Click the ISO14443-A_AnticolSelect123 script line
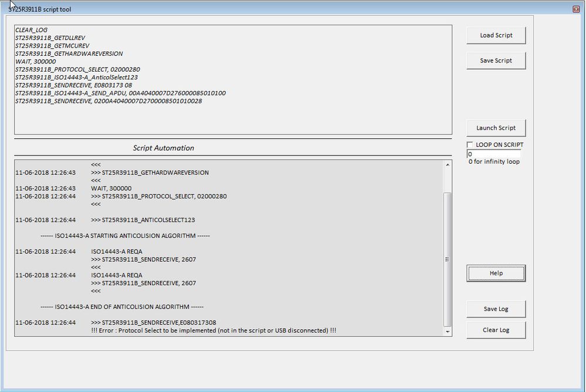 (x=76, y=77)
